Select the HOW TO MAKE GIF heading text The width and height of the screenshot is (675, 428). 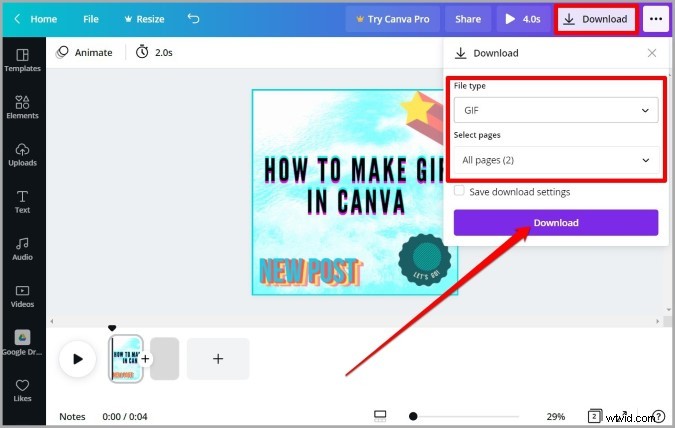click(x=355, y=186)
